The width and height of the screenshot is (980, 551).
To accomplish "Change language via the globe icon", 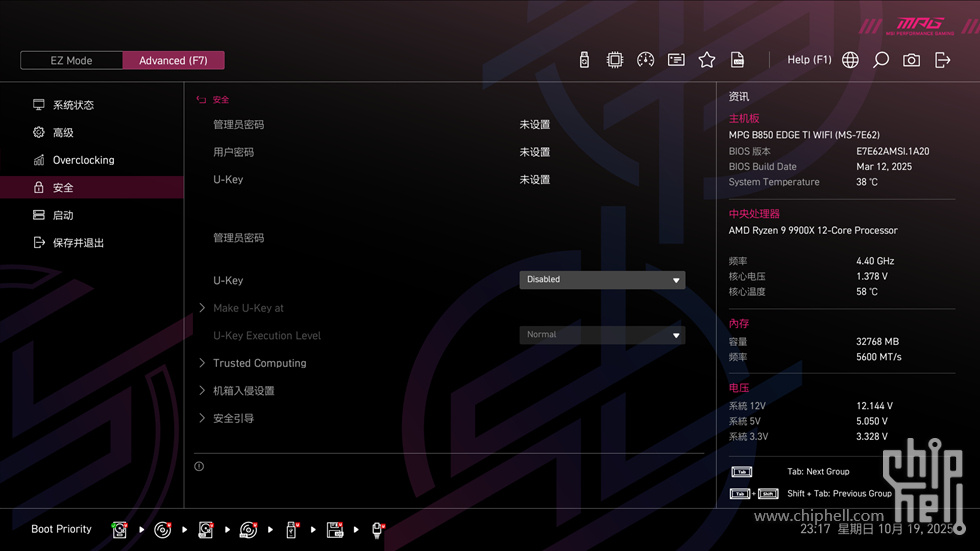I will pyautogui.click(x=850, y=60).
